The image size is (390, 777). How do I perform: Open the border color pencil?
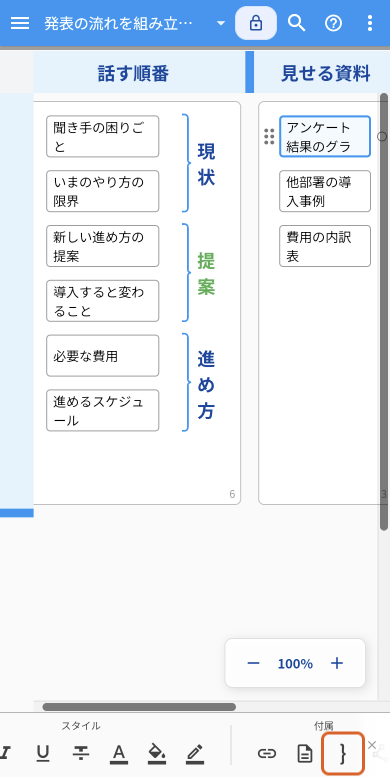point(195,754)
